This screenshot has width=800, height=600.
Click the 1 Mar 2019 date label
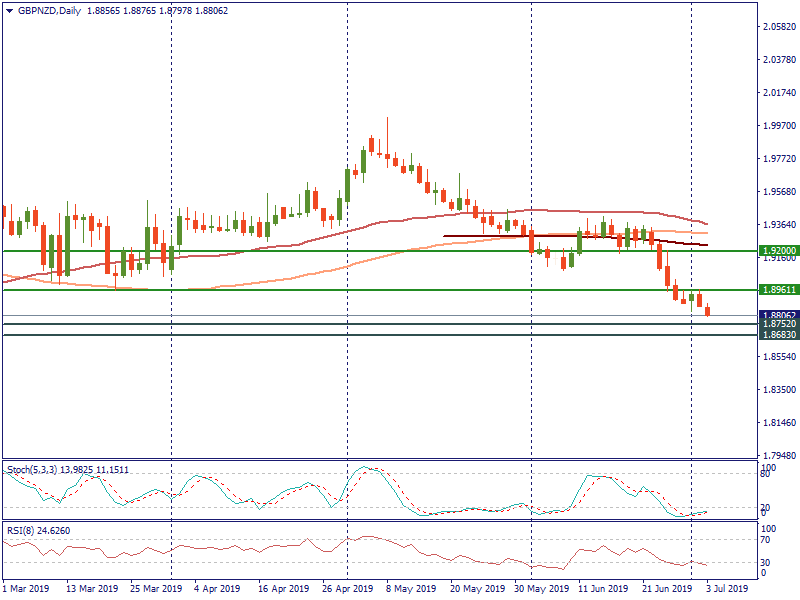pyautogui.click(x=26, y=589)
